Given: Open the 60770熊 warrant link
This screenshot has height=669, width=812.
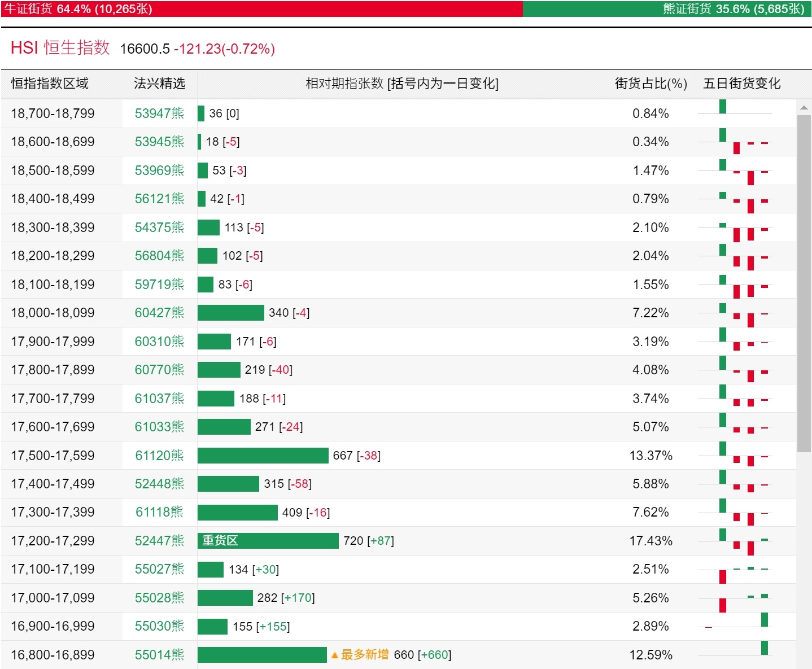Looking at the screenshot, I should [159, 370].
